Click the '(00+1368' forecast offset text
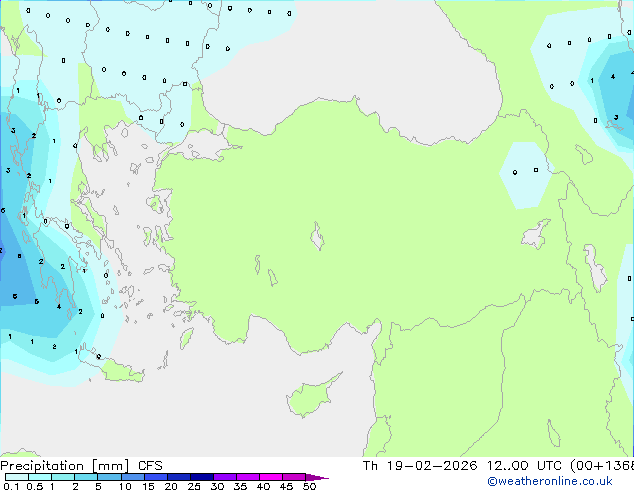This screenshot has width=634, height=490. (x=602, y=466)
